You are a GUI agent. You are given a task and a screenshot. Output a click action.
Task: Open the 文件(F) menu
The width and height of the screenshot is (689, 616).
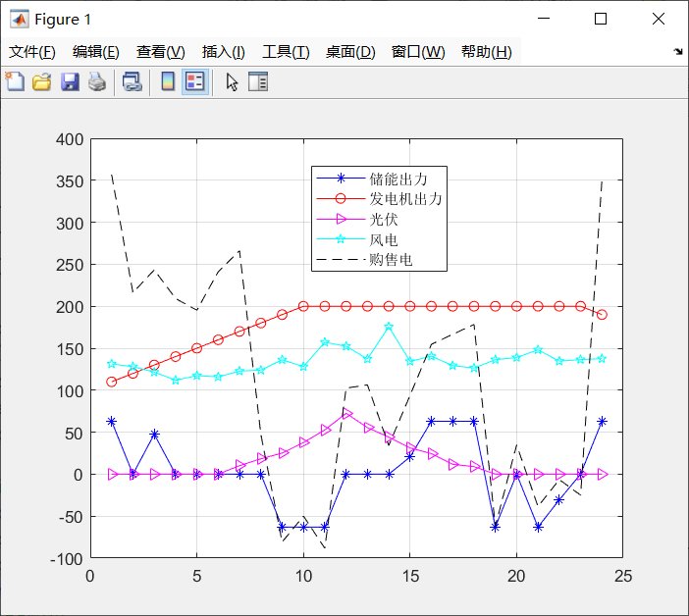click(32, 52)
